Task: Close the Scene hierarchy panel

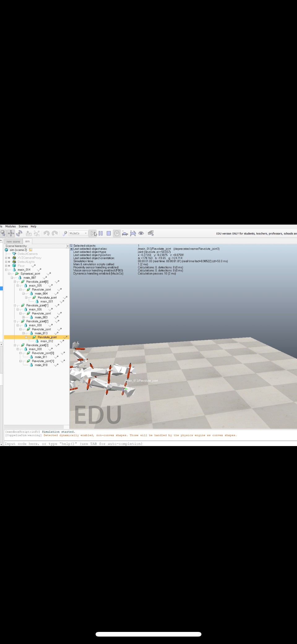Action: click(67, 246)
